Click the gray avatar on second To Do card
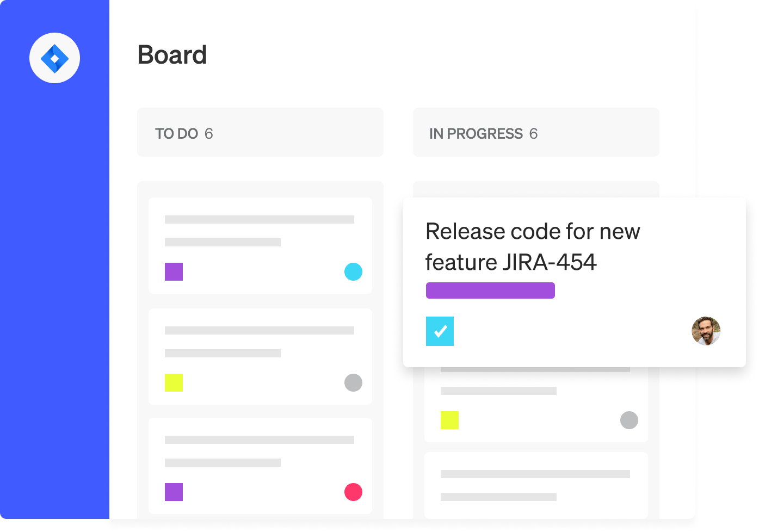The height and width of the screenshot is (532, 759). (353, 382)
